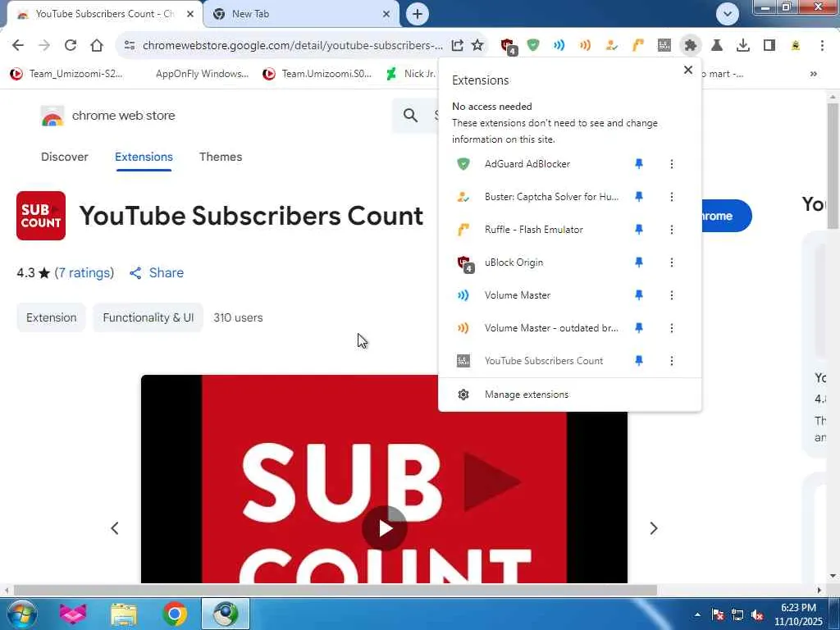The width and height of the screenshot is (840, 630).
Task: Click the Extension category chip
Action: coord(51,317)
